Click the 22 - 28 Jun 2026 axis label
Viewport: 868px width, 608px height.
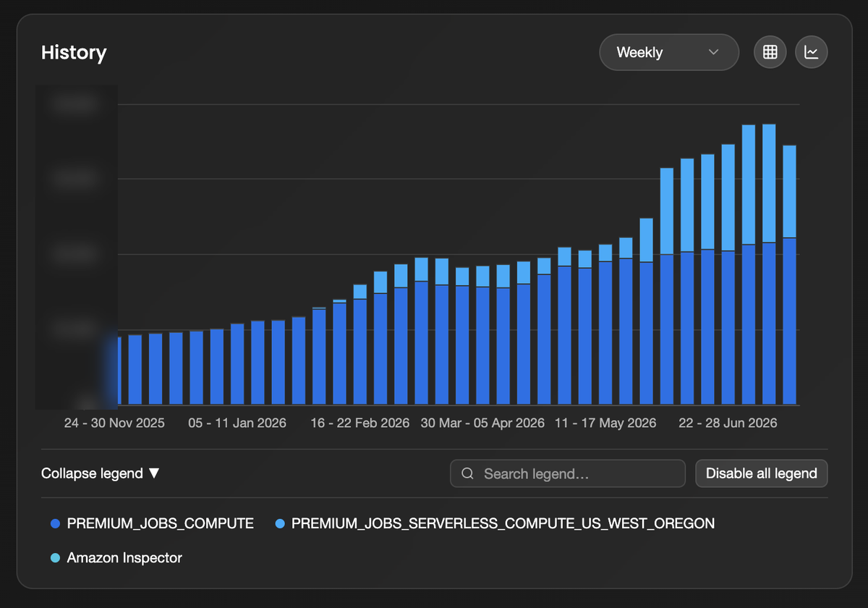[728, 423]
